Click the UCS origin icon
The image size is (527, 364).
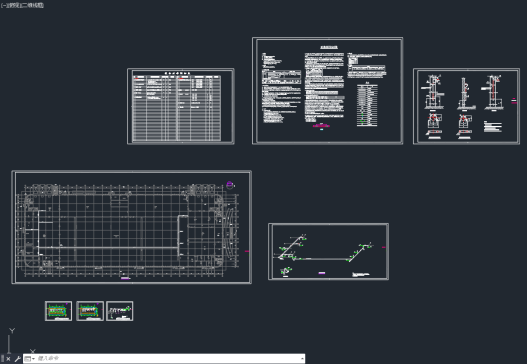(20, 341)
